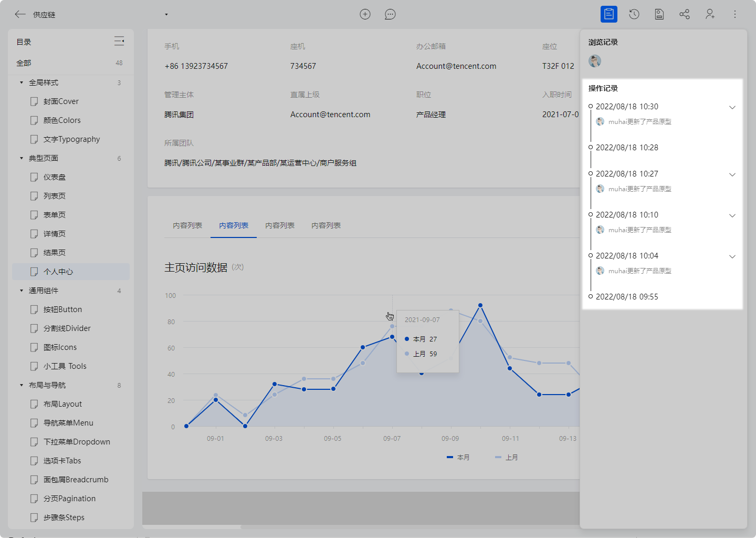Click the page icon beside 步骤条Steps

pyautogui.click(x=34, y=518)
